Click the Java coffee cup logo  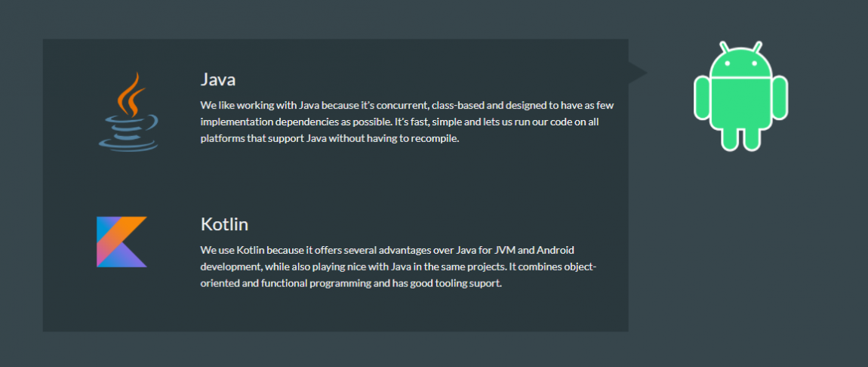[128, 111]
